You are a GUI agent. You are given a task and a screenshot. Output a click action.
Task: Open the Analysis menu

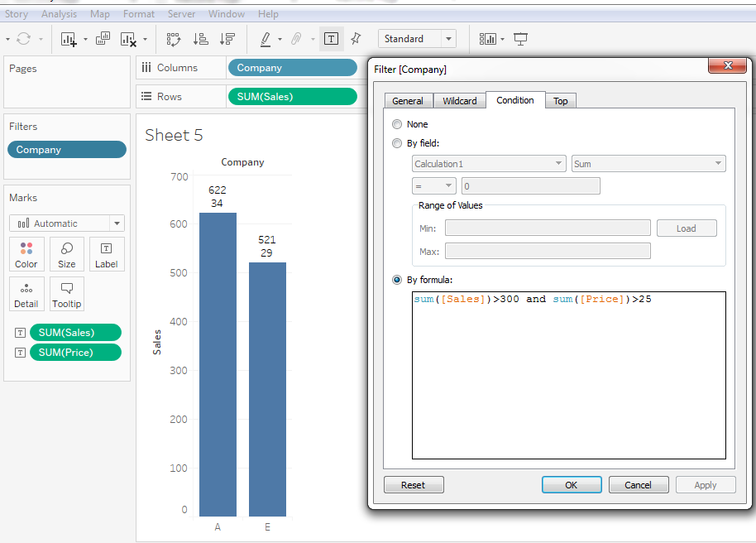coord(59,14)
